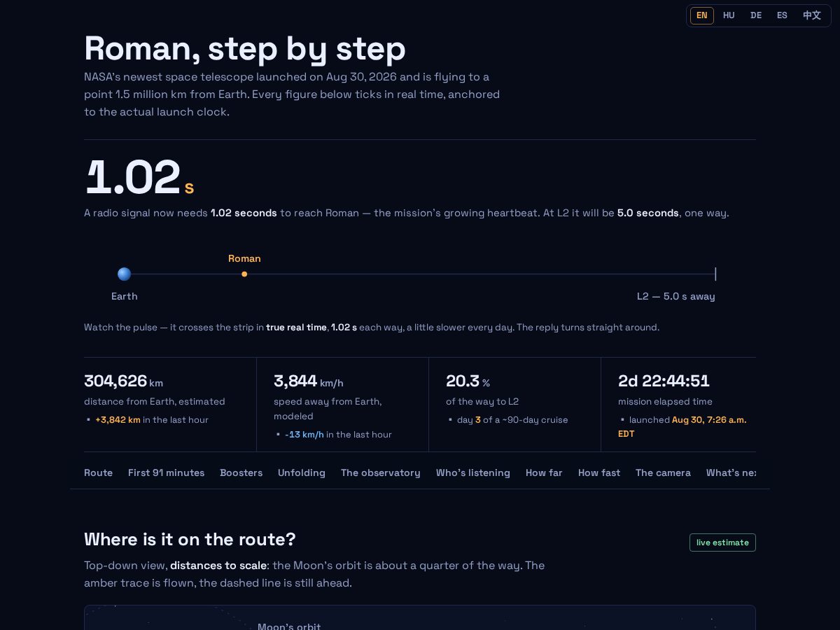Click the day 3 of ~90-day cruise note
Image resolution: width=840 pixels, height=630 pixels.
[x=512, y=420]
